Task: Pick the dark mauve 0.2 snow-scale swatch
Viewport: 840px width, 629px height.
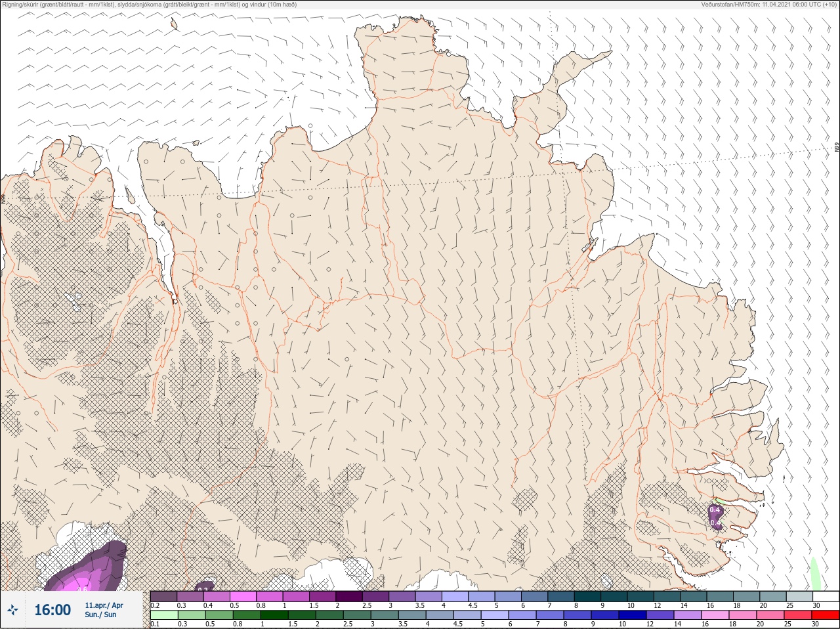Action: 163,596
